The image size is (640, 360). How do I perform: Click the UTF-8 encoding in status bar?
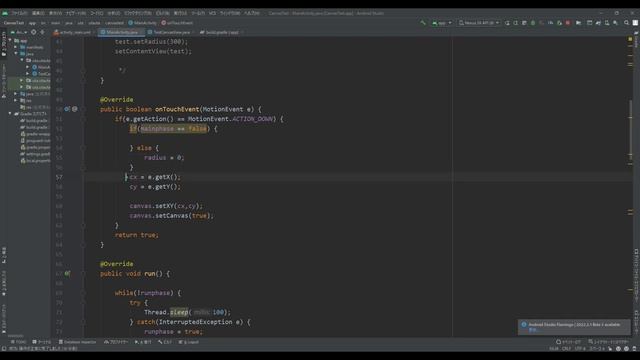tap(580, 349)
